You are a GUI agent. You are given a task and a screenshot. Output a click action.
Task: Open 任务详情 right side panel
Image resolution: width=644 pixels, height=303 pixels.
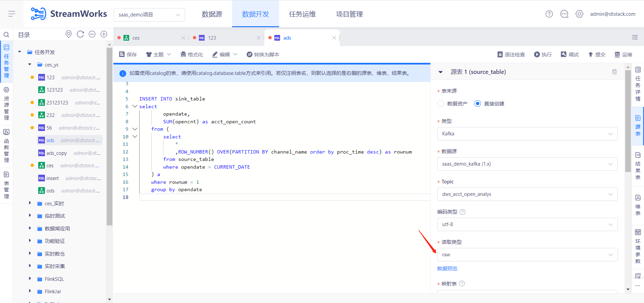638,84
